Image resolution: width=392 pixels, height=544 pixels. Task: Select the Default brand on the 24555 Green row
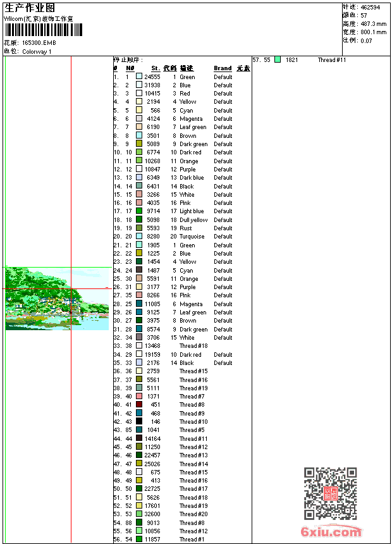pos(223,77)
